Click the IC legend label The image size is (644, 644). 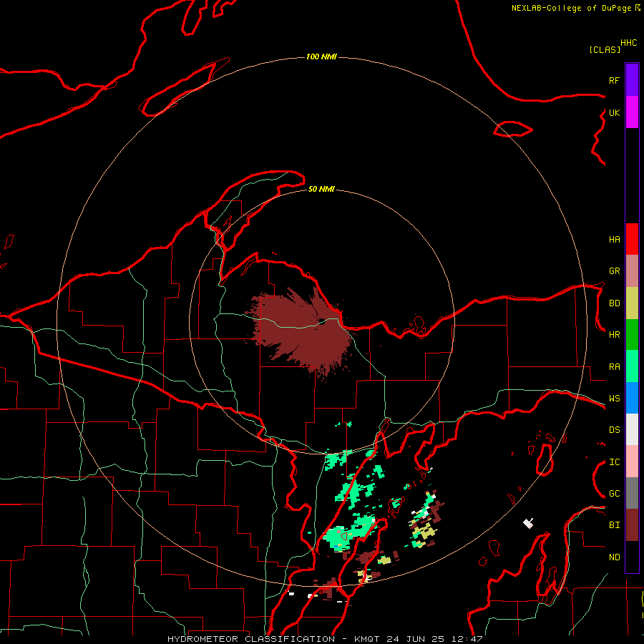[x=614, y=462]
